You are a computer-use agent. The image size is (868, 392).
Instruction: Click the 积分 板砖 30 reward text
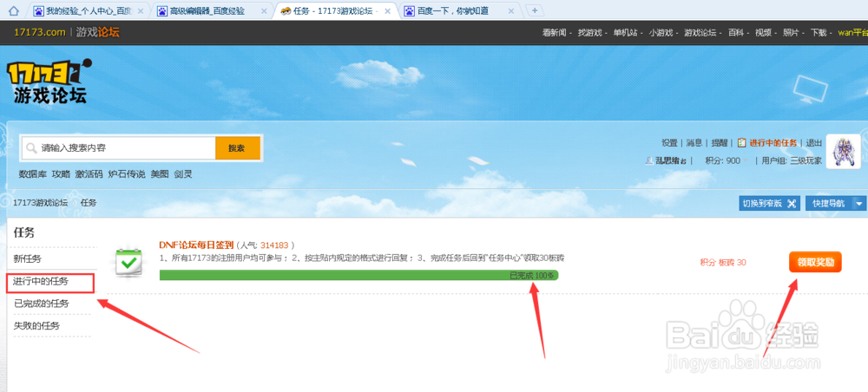click(x=723, y=263)
